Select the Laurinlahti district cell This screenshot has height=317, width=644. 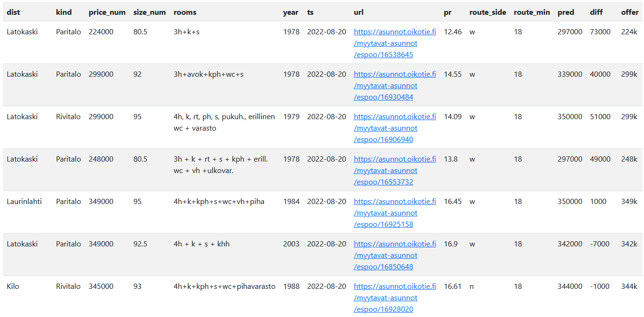24,202
